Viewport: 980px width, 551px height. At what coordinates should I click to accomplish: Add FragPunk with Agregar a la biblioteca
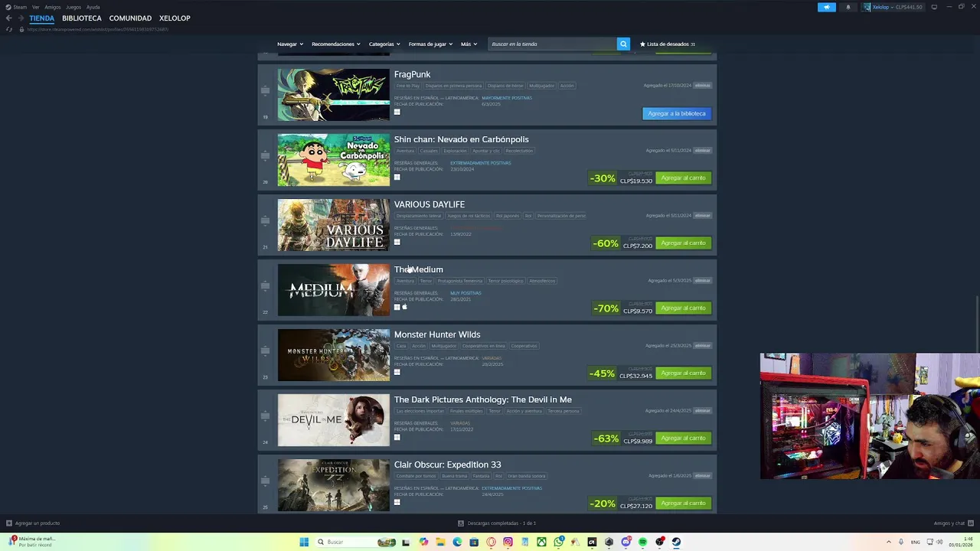677,113
